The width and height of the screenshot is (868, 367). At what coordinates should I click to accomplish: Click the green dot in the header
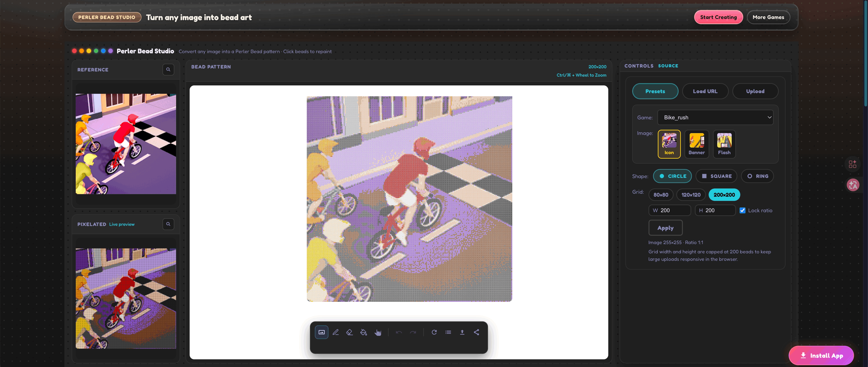point(96,51)
